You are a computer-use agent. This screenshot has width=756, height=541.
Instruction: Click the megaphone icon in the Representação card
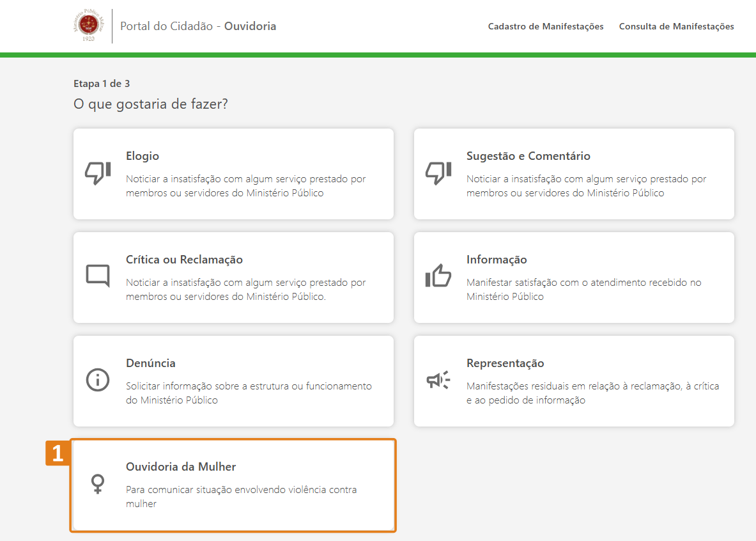(x=438, y=380)
